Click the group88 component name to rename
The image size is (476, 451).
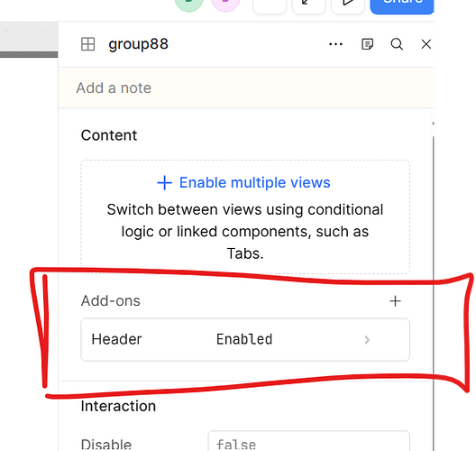pyautogui.click(x=139, y=44)
